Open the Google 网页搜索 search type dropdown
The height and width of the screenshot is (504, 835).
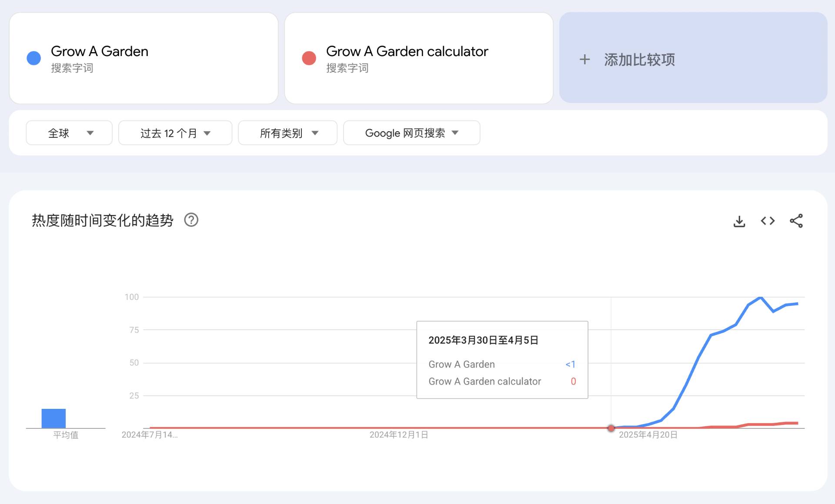tap(411, 133)
